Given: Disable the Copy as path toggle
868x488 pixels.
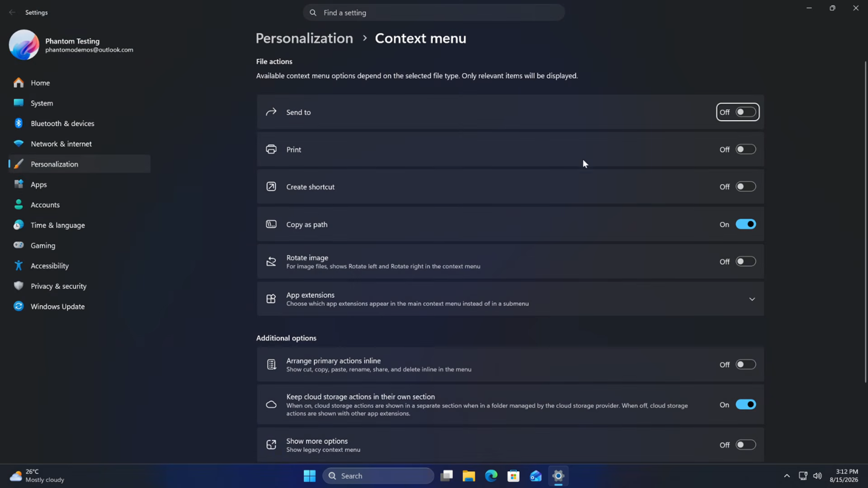Looking at the screenshot, I should pos(746,224).
